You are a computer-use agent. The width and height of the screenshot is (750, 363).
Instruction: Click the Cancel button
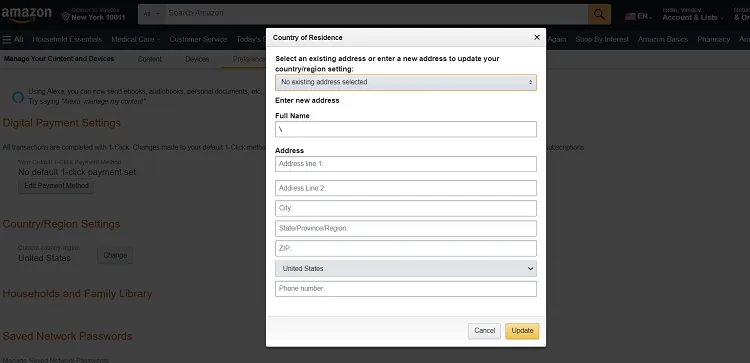point(485,331)
